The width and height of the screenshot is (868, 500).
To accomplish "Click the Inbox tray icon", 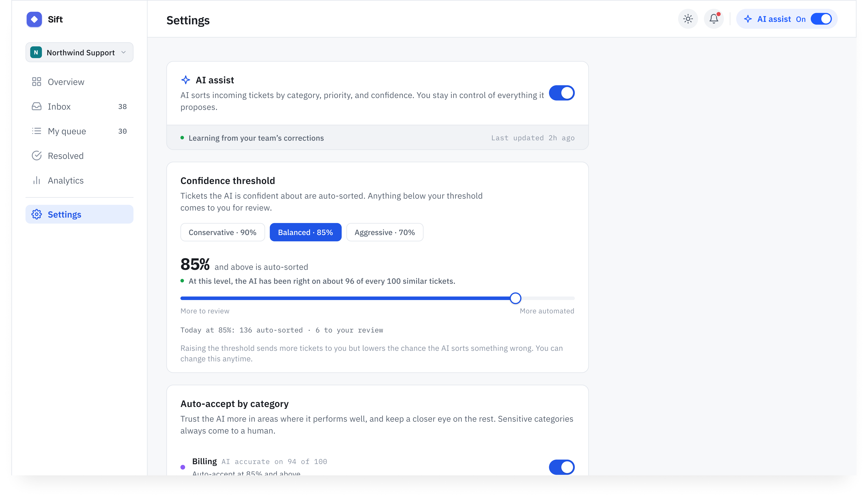I will [x=36, y=107].
